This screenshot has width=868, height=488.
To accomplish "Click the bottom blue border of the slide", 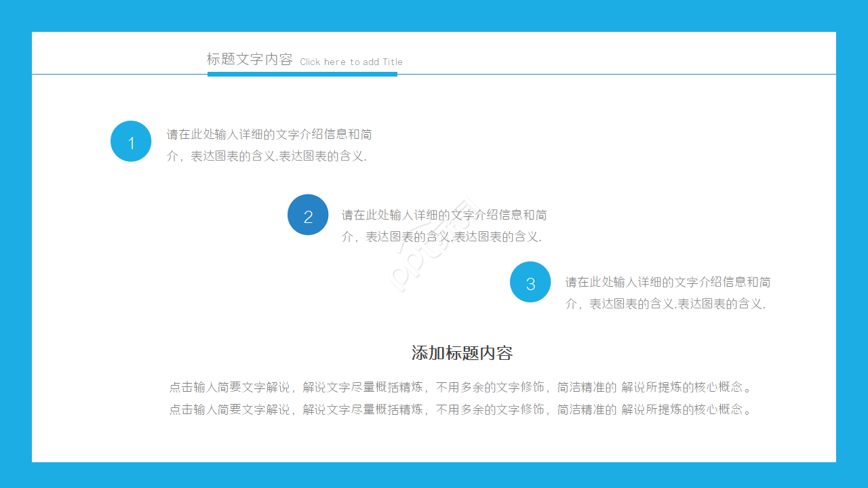I will 434,476.
